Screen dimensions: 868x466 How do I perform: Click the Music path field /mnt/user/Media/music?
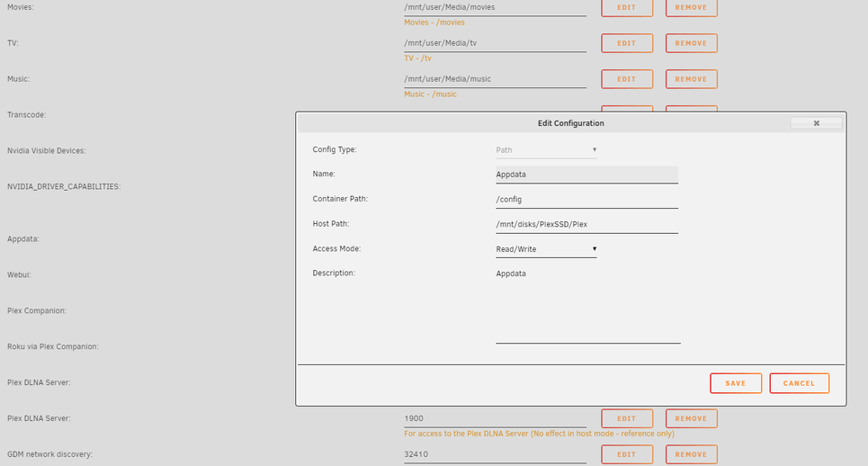click(495, 79)
